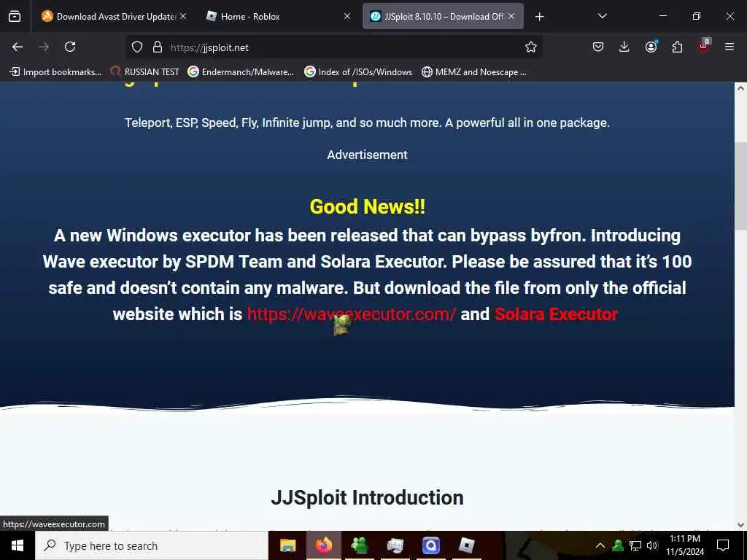Open Firefox account menu

click(x=651, y=47)
